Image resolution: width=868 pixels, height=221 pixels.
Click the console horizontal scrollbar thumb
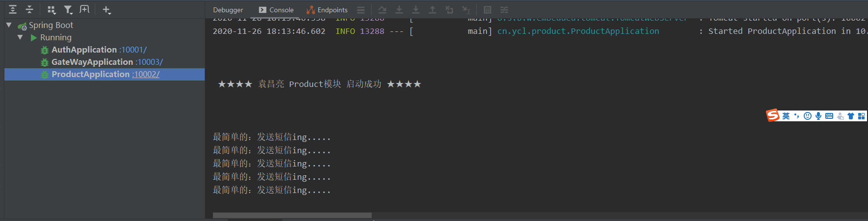point(292,215)
